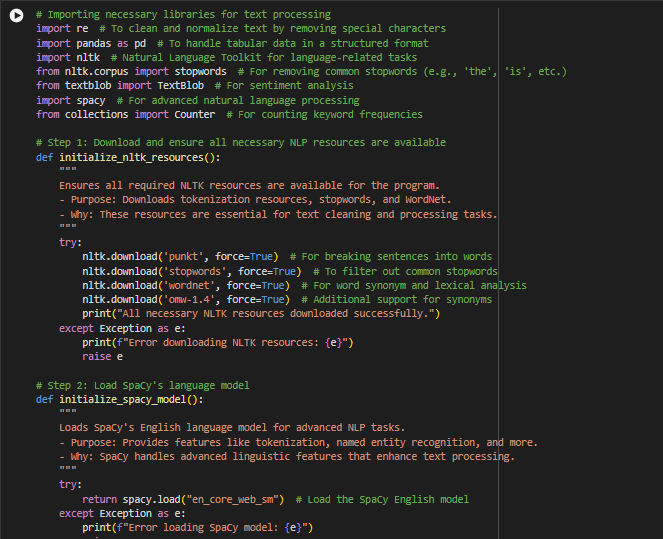
Task: Run the code cell with play button
Action: tap(16, 16)
